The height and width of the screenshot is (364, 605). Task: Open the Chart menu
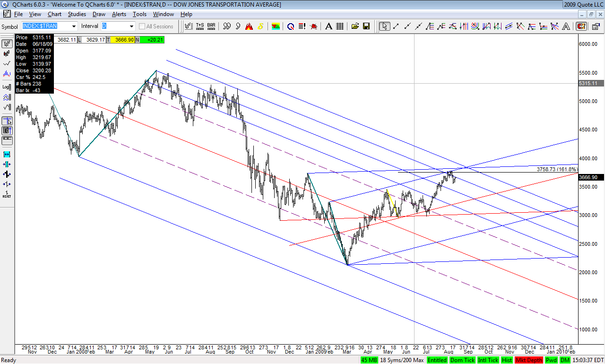tap(54, 14)
